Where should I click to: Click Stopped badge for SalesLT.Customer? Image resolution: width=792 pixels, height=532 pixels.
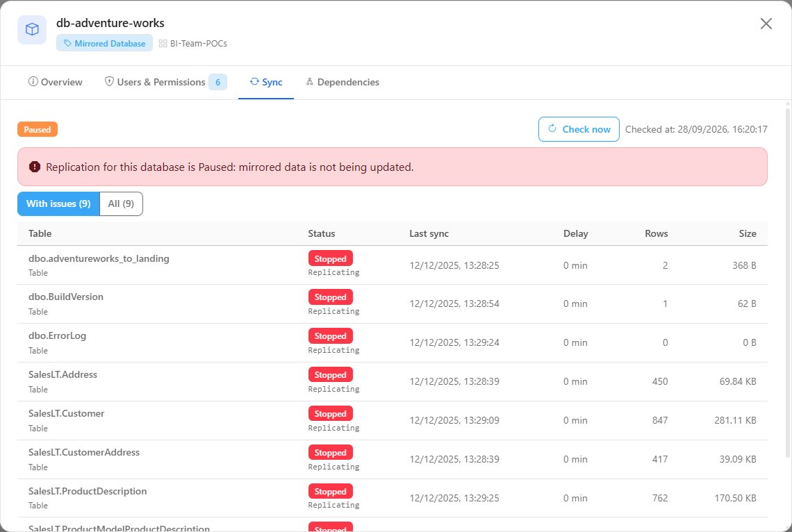[x=330, y=413]
